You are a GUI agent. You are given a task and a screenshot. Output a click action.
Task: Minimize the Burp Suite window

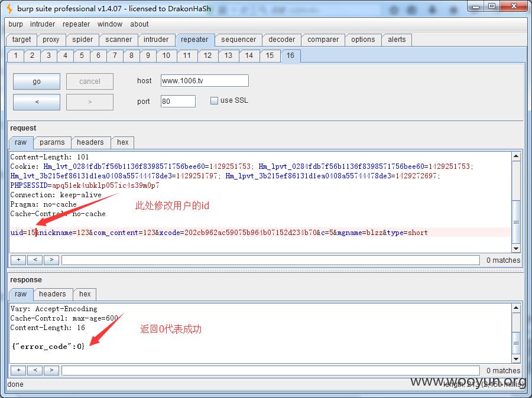pos(476,6)
